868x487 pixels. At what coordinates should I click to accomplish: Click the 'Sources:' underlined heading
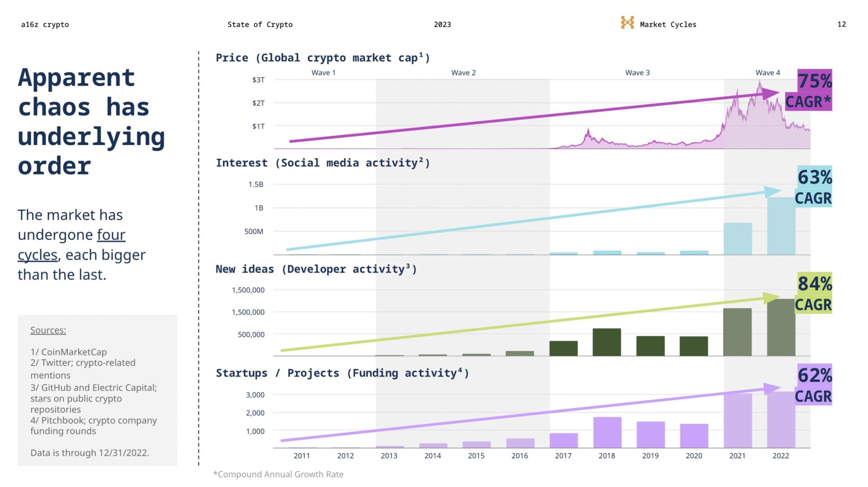pyautogui.click(x=48, y=330)
